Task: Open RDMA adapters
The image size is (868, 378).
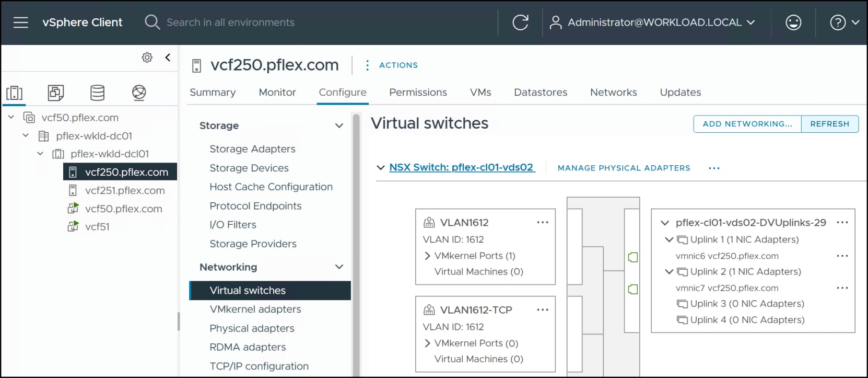Action: click(x=248, y=347)
